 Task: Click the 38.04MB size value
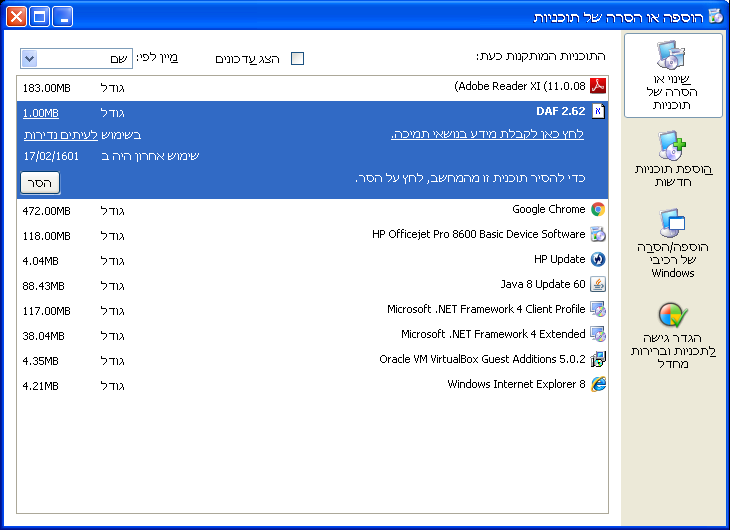point(43,336)
